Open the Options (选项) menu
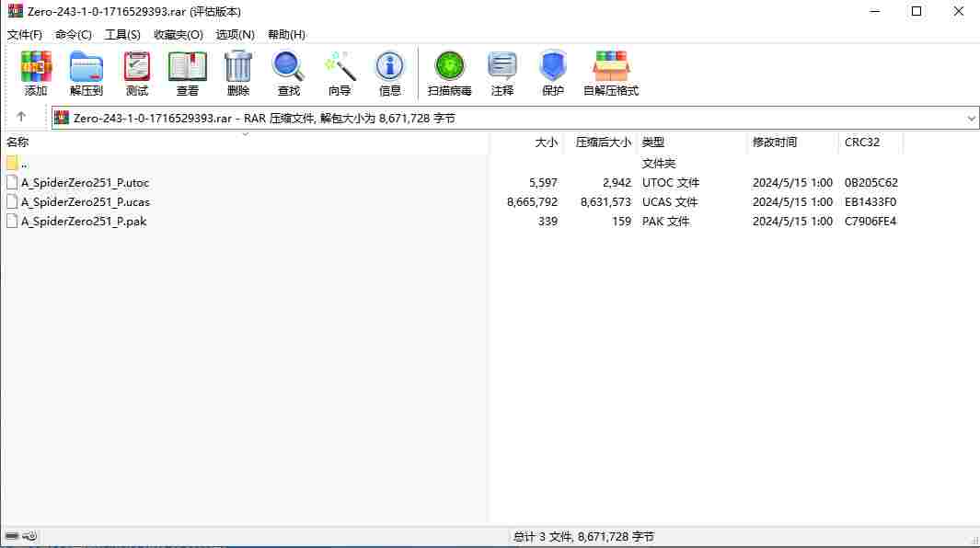980x548 pixels. click(235, 34)
